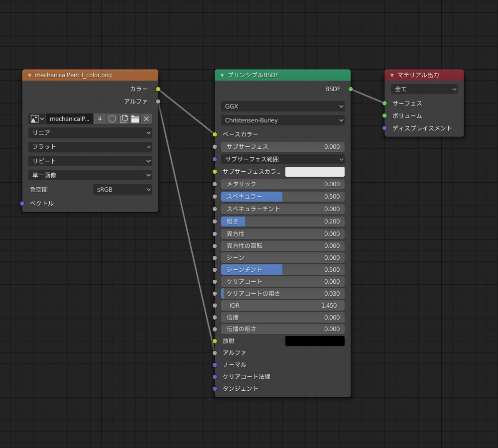This screenshot has height=448, width=498.
Task: Adjust the クリアコート slider
Action: coord(283,282)
